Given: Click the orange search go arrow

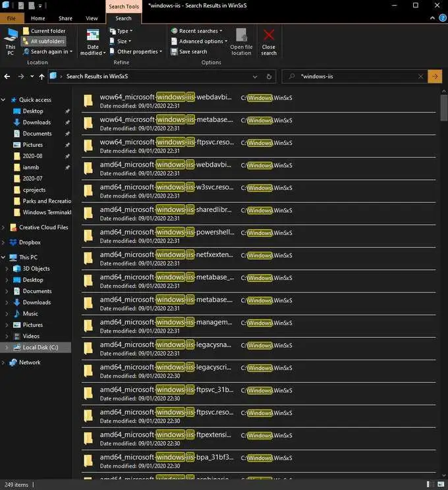Looking at the screenshot, I should coord(435,76).
